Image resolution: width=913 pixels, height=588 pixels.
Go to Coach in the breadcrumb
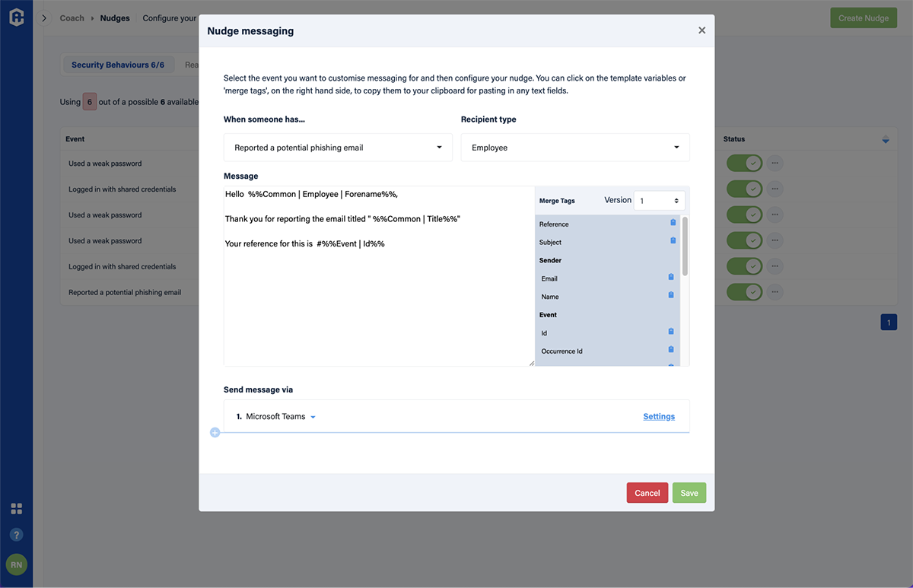(x=72, y=18)
